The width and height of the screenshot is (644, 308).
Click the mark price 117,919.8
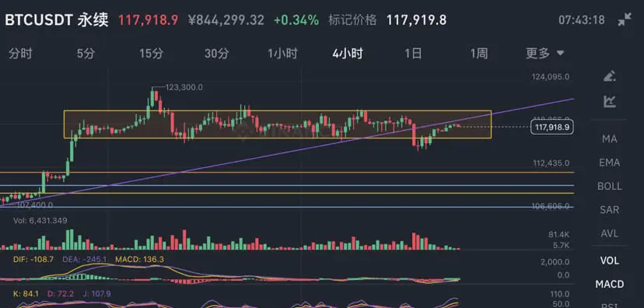[416, 19]
